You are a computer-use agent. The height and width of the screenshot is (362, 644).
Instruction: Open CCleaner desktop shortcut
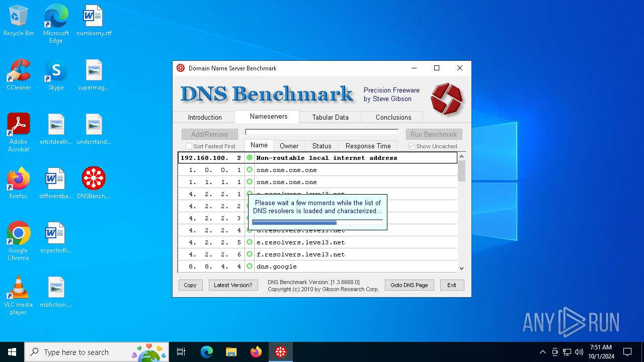click(19, 75)
